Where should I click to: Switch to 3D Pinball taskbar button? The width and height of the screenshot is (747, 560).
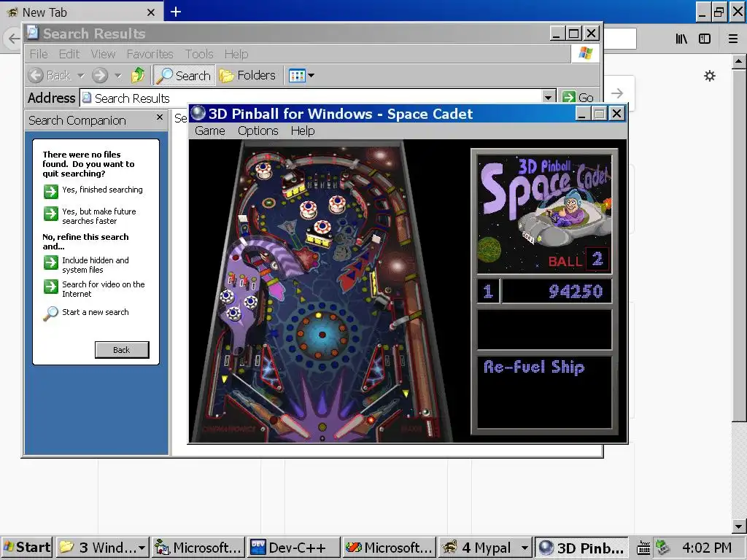(581, 548)
